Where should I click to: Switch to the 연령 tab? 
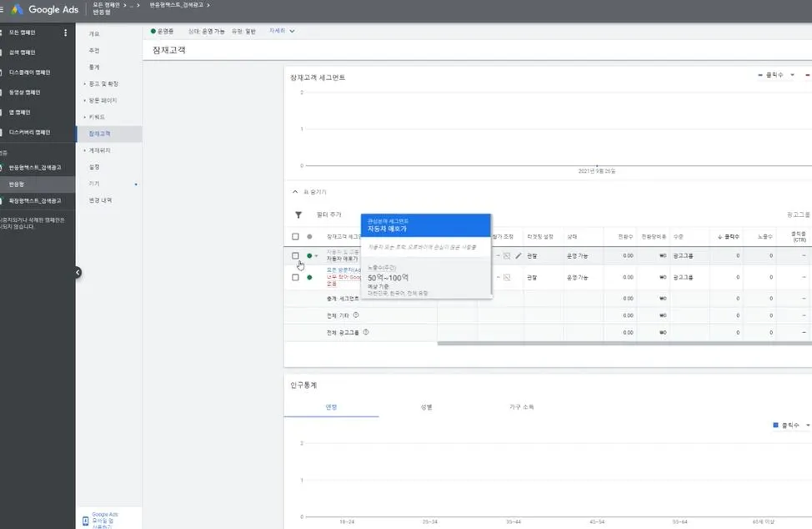[x=332, y=407]
